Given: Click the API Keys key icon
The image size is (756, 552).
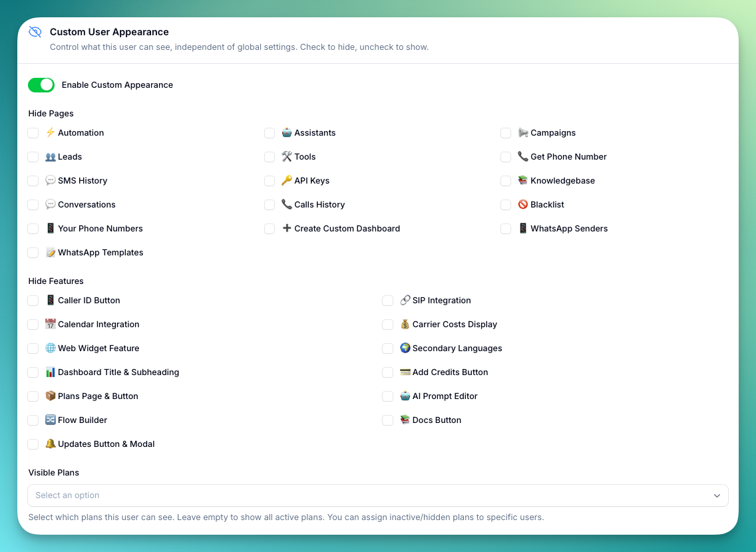Looking at the screenshot, I should (287, 180).
